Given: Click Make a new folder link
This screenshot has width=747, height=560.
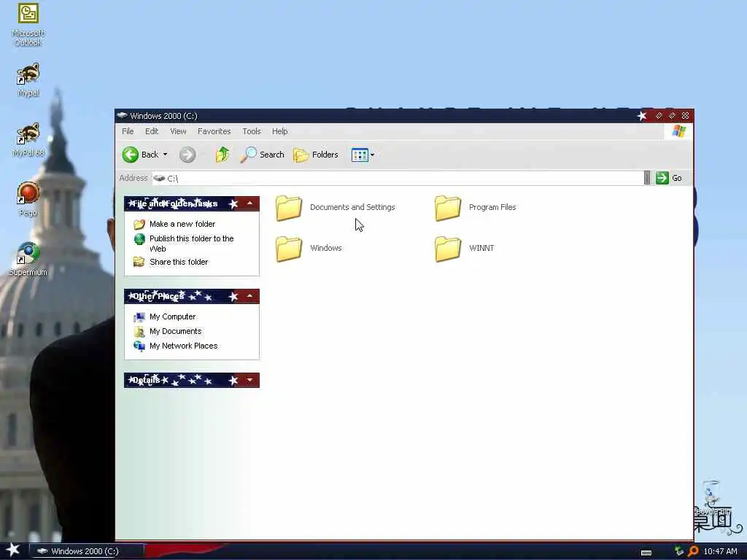Looking at the screenshot, I should (x=182, y=224).
